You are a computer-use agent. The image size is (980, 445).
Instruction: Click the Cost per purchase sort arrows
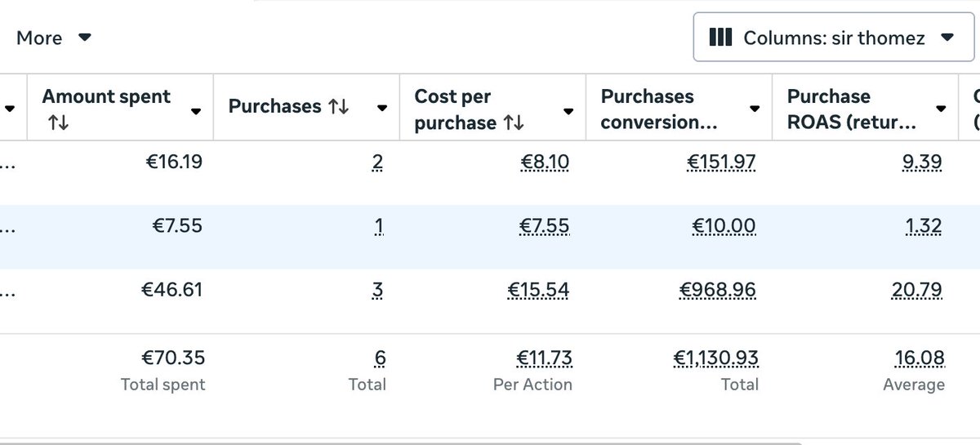point(514,123)
